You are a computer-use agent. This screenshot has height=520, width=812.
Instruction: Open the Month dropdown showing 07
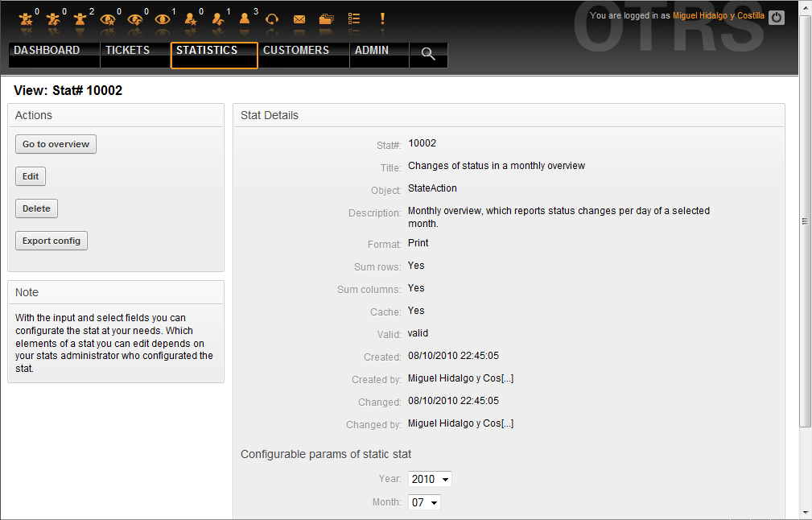[x=424, y=502]
